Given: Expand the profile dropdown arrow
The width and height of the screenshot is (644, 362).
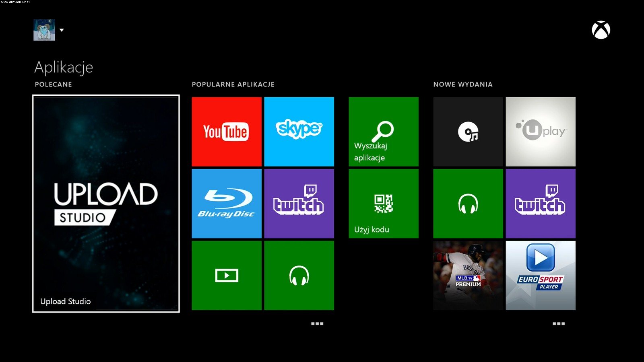Looking at the screenshot, I should pos(62,30).
